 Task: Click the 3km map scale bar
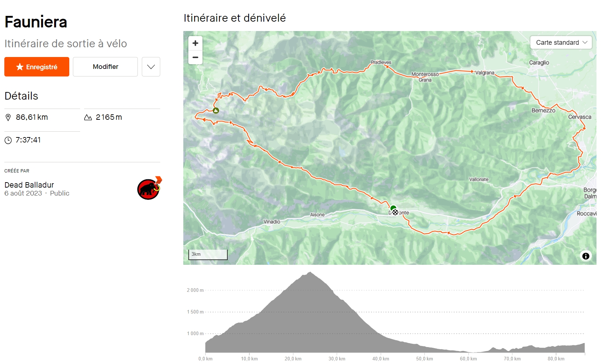tap(208, 254)
